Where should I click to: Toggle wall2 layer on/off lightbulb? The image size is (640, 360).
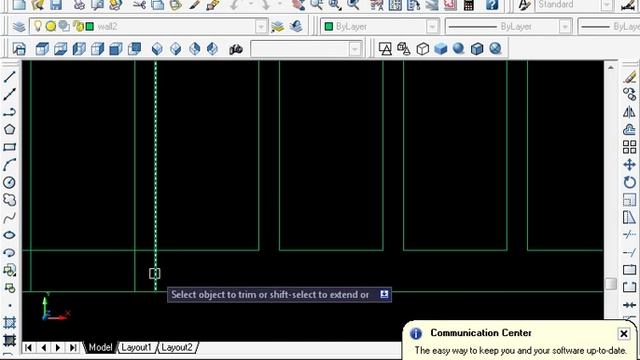click(38, 27)
